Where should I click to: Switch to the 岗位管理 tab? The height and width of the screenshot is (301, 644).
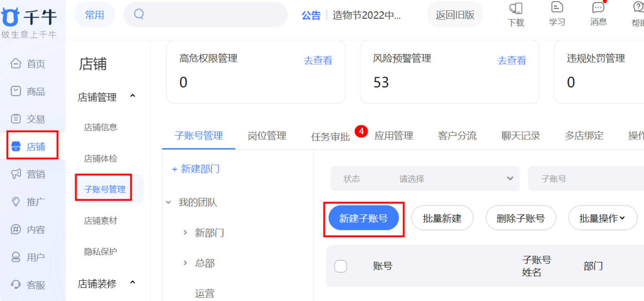[267, 136]
